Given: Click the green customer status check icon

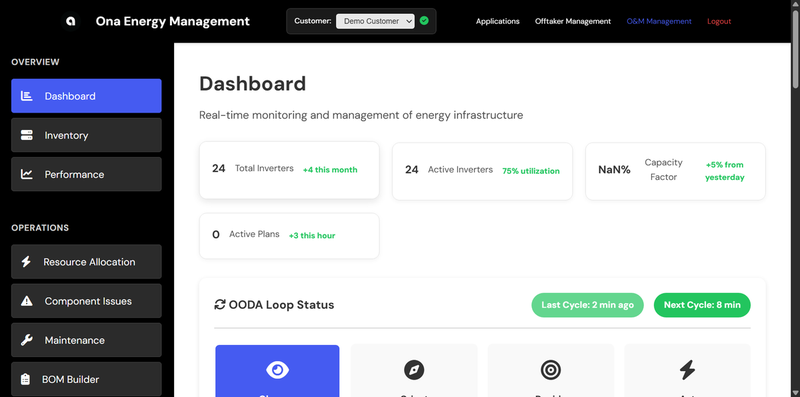Looking at the screenshot, I should [x=424, y=21].
